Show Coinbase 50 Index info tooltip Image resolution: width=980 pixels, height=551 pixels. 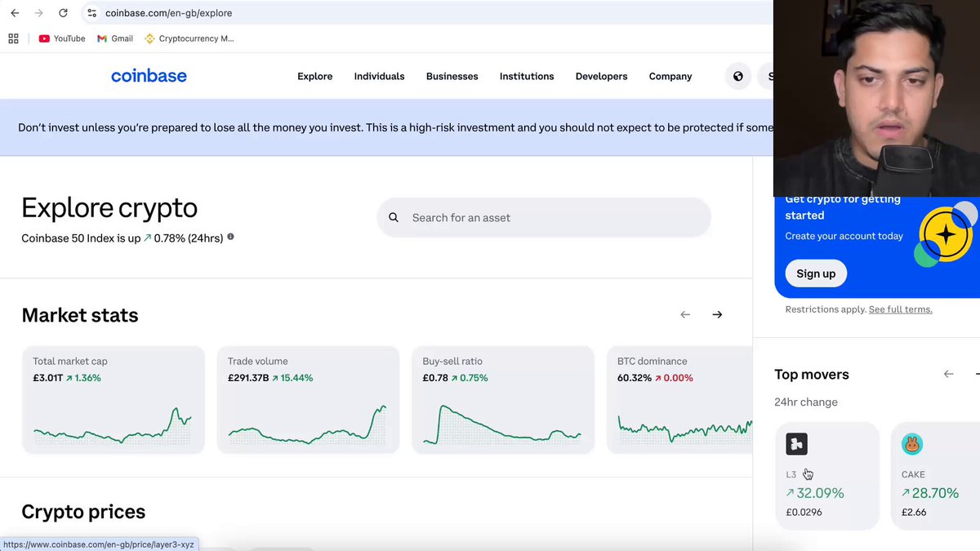(x=230, y=237)
